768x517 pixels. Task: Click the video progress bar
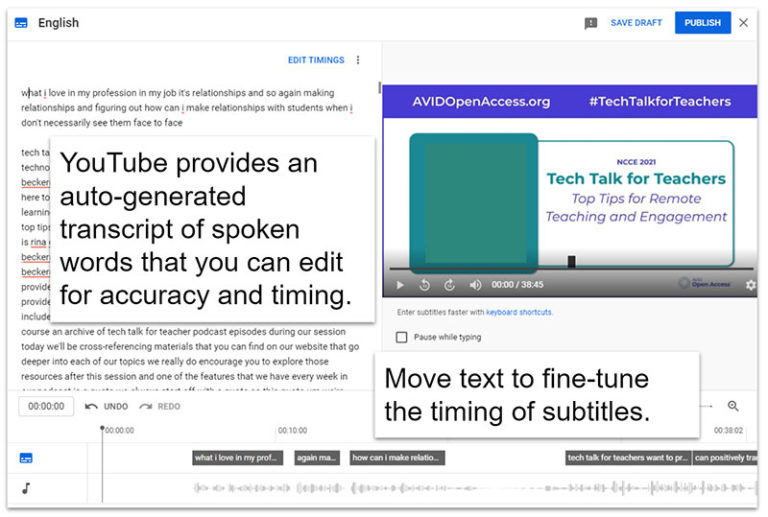click(x=571, y=269)
